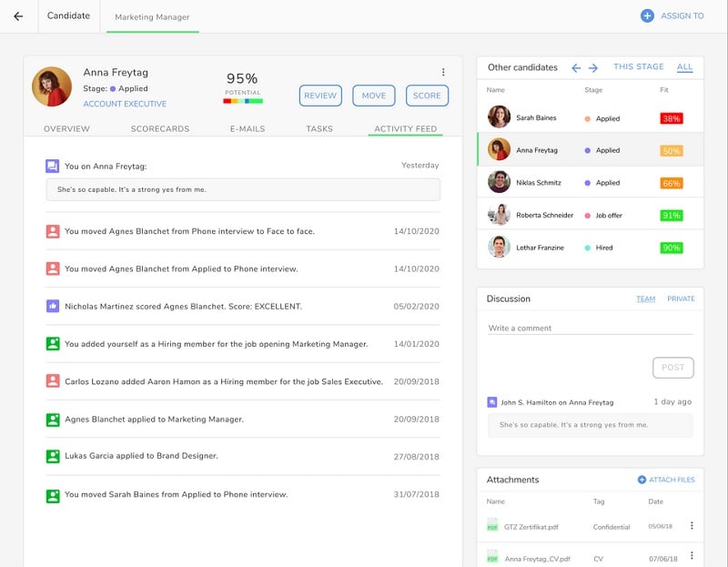Click the attach files plus icon
The height and width of the screenshot is (567, 728).
642,480
